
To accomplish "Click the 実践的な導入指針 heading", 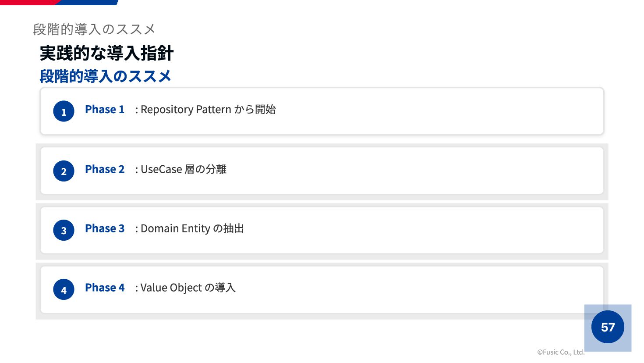I will click(106, 53).
